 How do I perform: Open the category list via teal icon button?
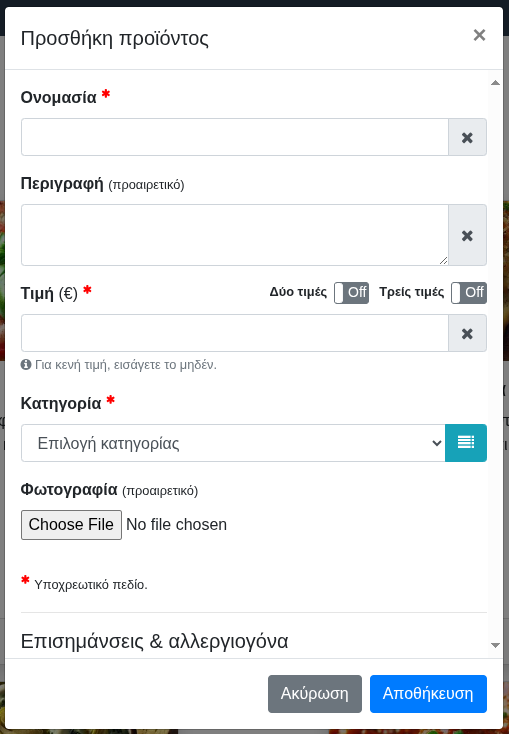pos(466,443)
